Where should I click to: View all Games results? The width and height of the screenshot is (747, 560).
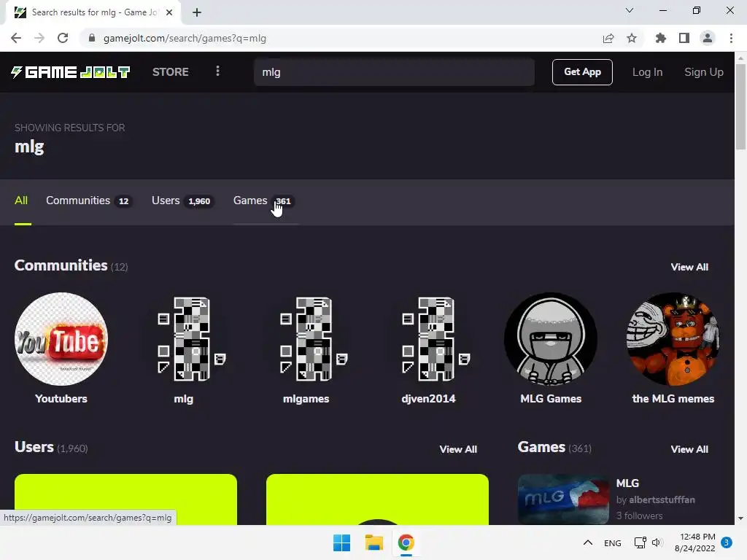click(x=689, y=449)
